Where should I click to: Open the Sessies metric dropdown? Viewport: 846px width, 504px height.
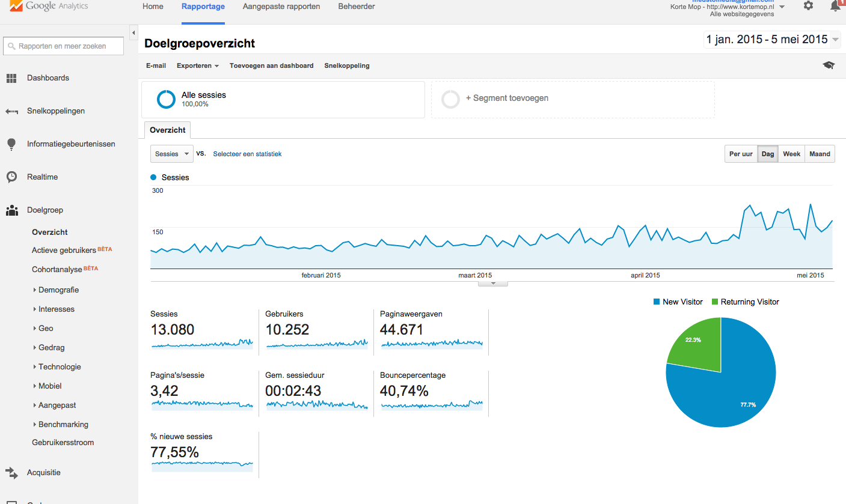pyautogui.click(x=171, y=154)
